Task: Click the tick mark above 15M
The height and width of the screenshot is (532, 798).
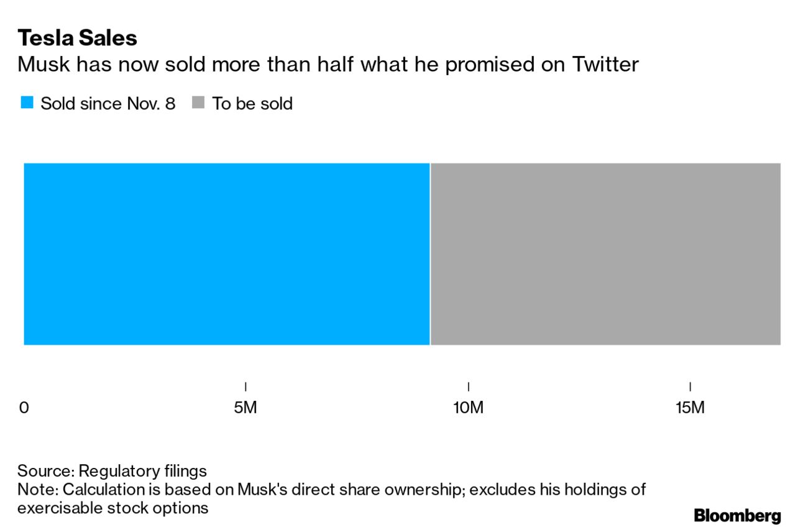Action: coord(690,387)
